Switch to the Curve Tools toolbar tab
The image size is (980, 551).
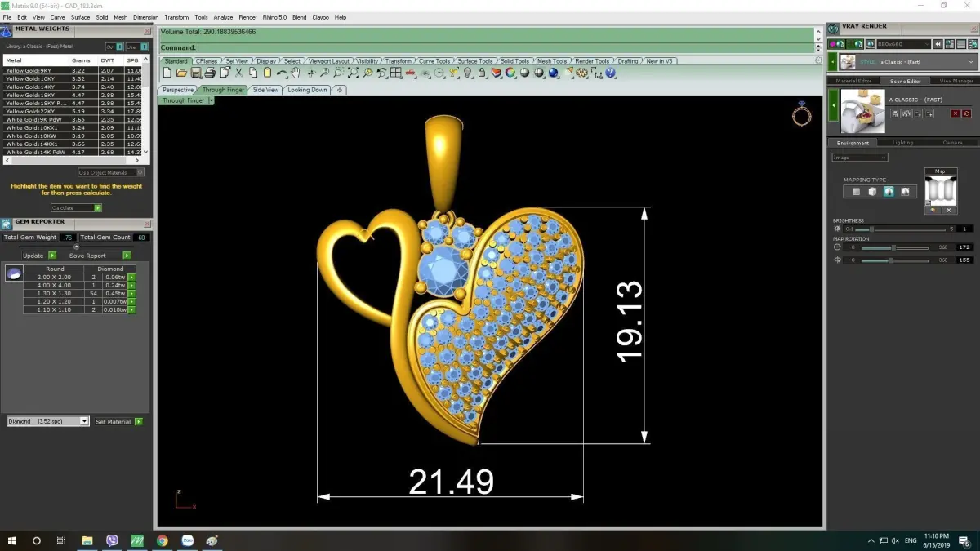pos(434,61)
